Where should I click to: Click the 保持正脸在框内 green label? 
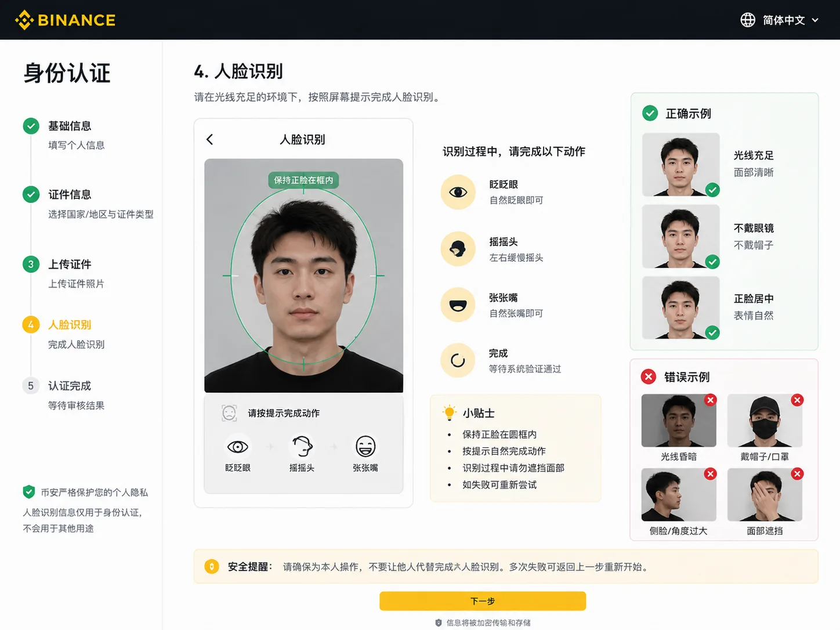(303, 180)
